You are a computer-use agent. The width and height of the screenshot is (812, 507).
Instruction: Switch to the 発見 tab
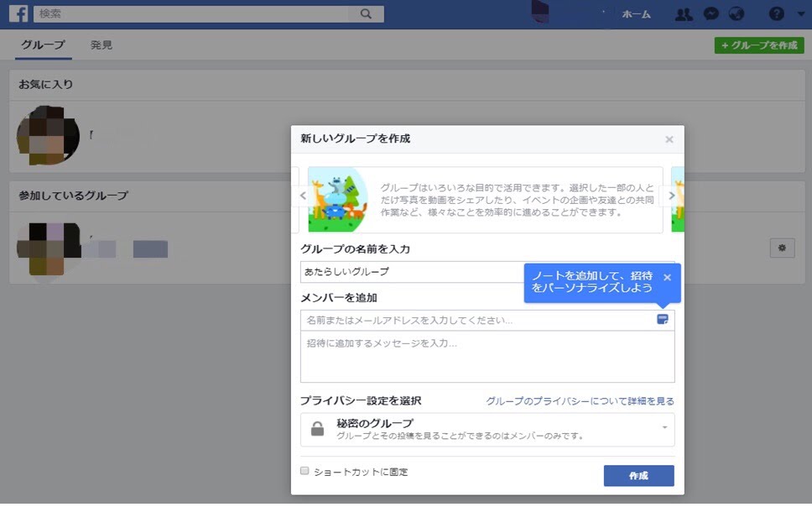click(101, 45)
